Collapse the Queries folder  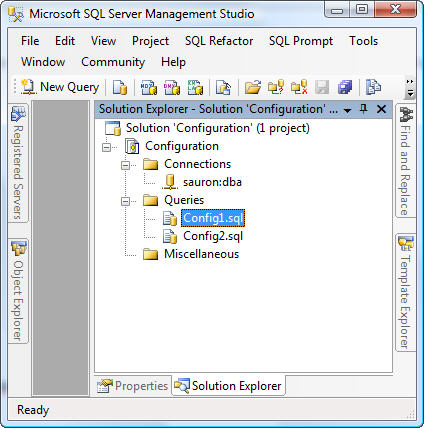[x=125, y=201]
